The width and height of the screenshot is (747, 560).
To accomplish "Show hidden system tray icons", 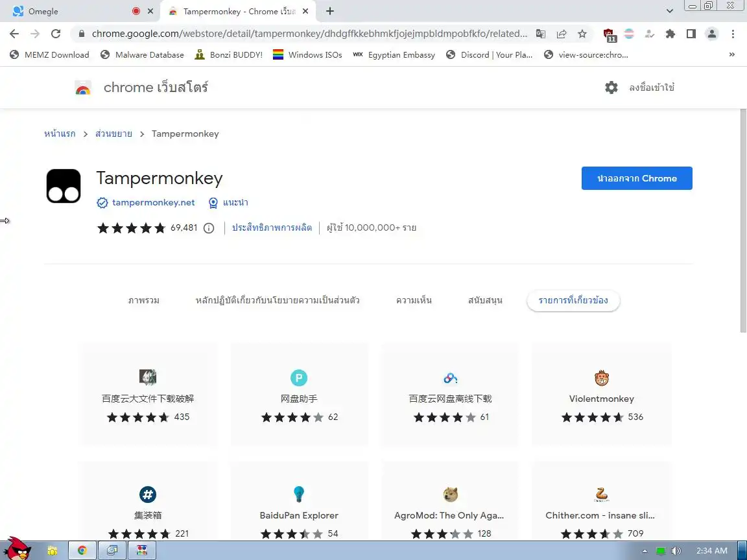I will pos(645,551).
